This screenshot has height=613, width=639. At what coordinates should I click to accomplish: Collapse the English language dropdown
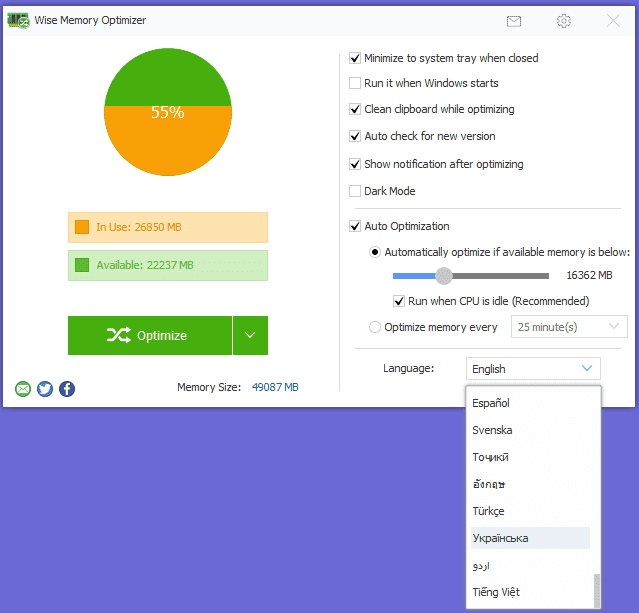(x=533, y=369)
